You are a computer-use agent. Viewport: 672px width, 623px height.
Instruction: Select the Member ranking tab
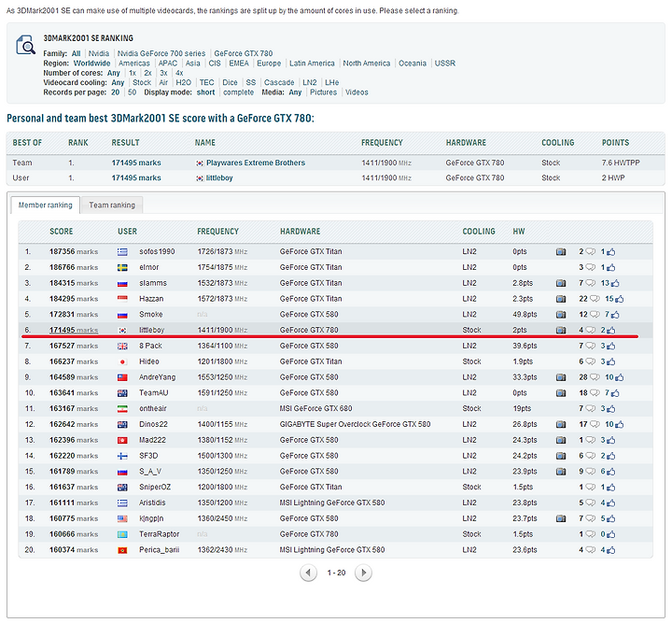[45, 205]
